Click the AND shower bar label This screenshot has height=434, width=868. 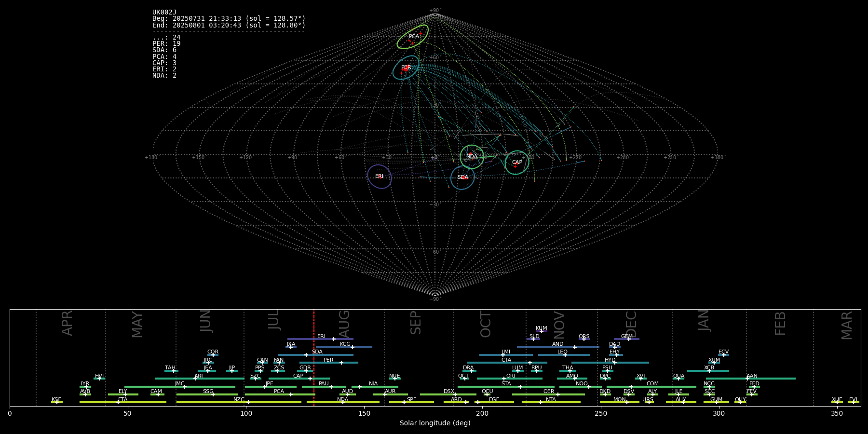pyautogui.click(x=558, y=344)
